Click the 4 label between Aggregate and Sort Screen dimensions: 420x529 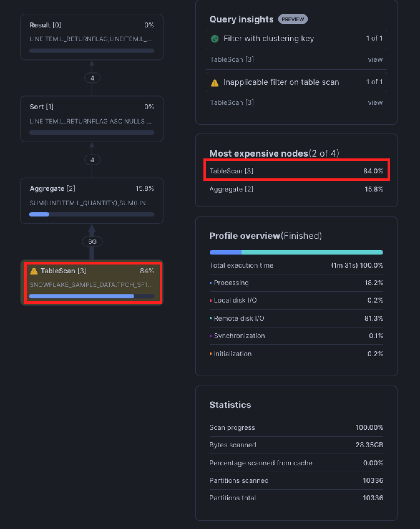tap(92, 160)
